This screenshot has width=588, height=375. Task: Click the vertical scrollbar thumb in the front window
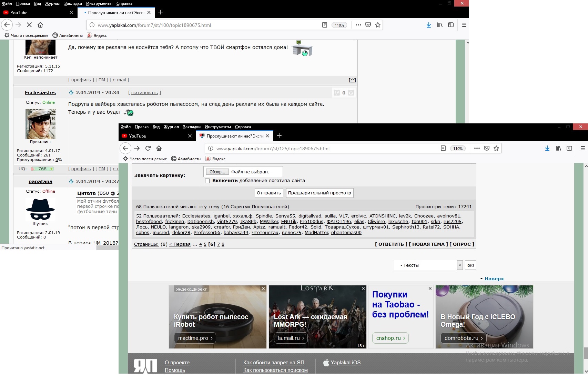(x=586, y=353)
